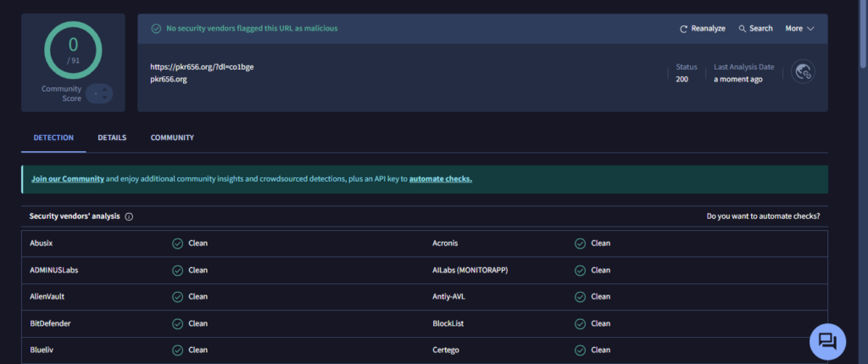The height and width of the screenshot is (364, 868).
Task: Open the globe link icon for URL
Action: [x=803, y=71]
